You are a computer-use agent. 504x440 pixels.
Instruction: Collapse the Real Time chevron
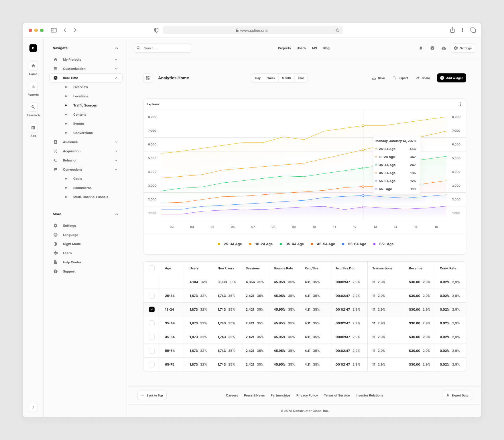click(x=116, y=78)
